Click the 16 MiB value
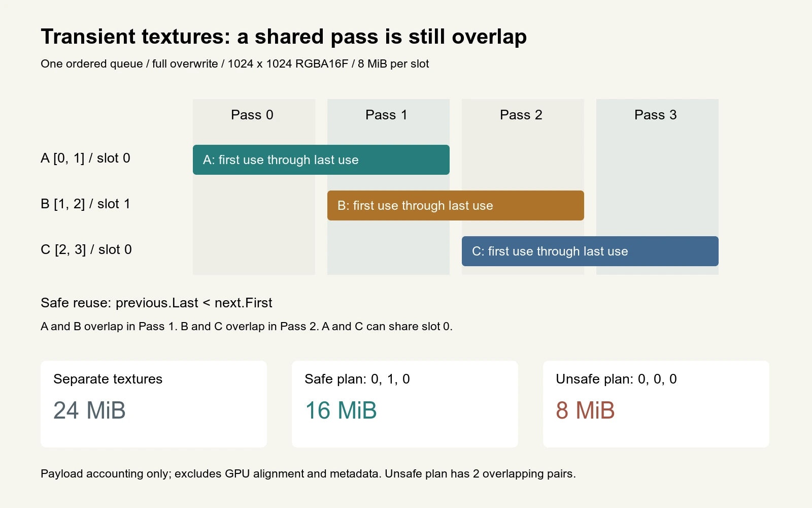The height and width of the screenshot is (508, 812). [x=341, y=410]
